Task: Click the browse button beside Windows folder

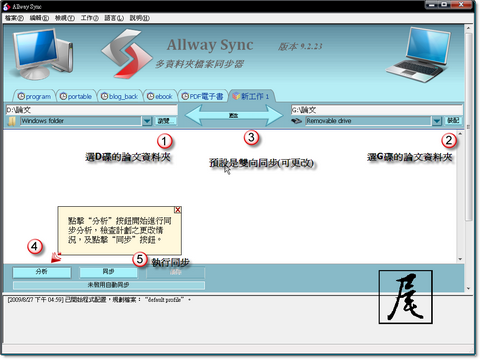Action: (165, 121)
